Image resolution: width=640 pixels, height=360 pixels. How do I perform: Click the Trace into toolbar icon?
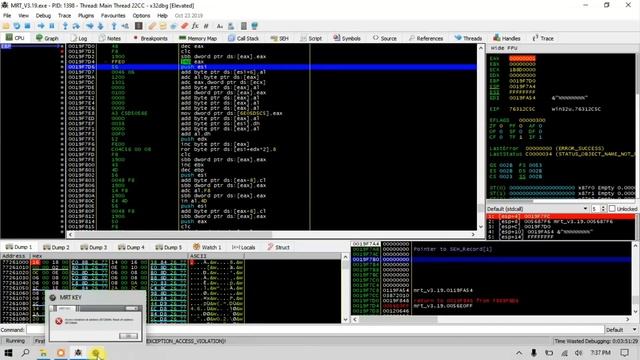pyautogui.click(x=89, y=26)
